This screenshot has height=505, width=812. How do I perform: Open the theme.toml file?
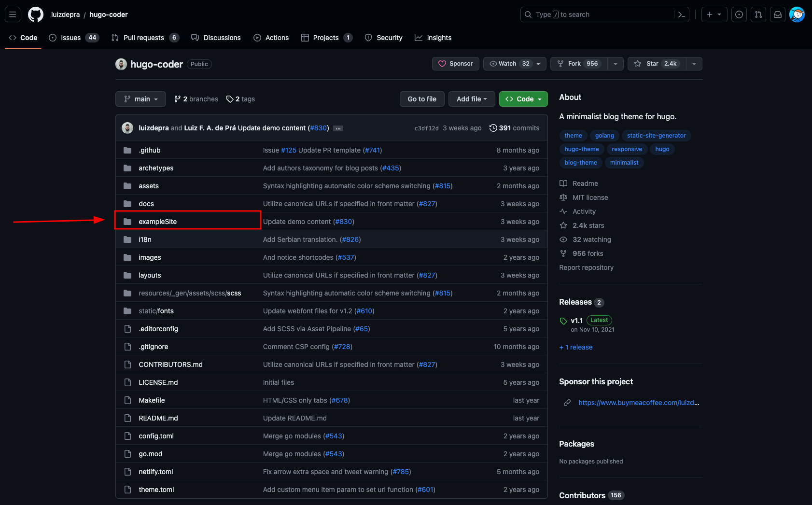click(156, 490)
